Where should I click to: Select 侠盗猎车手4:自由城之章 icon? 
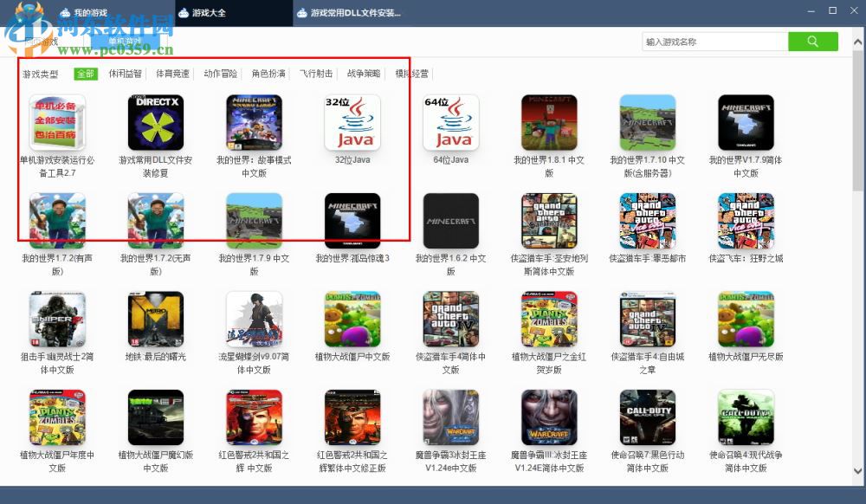(x=647, y=319)
